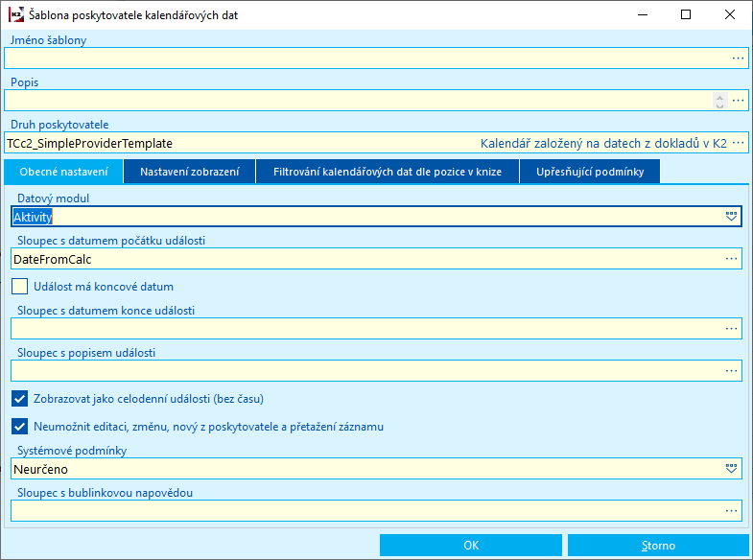Confirm dialog with OK button

[x=471, y=546]
